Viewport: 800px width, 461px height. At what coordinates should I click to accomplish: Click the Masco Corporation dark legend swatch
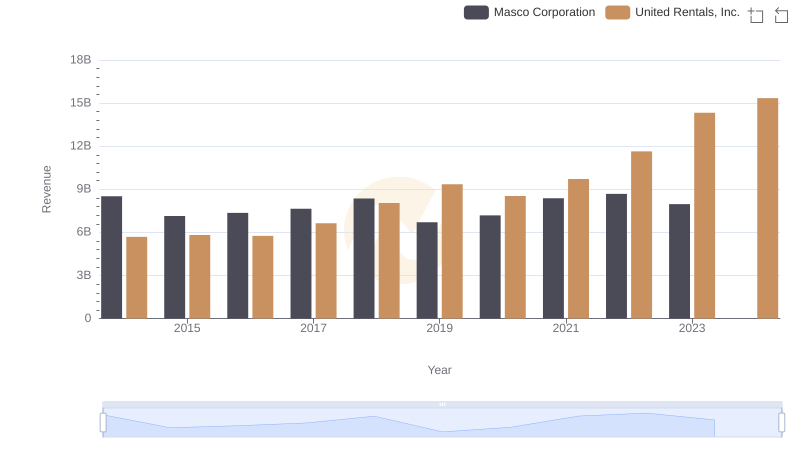[x=476, y=12]
